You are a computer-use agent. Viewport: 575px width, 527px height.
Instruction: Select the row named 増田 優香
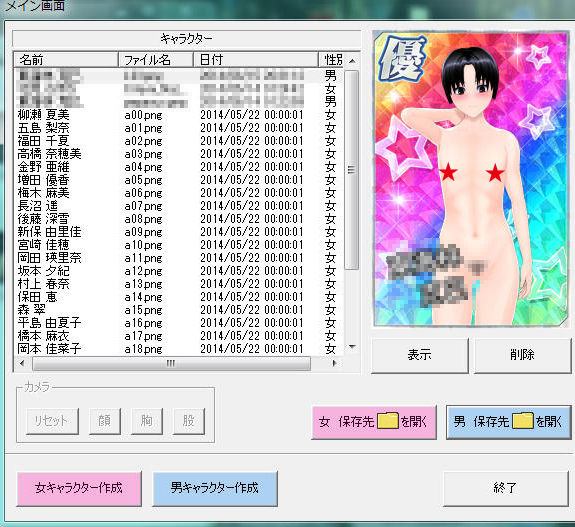pos(179,180)
